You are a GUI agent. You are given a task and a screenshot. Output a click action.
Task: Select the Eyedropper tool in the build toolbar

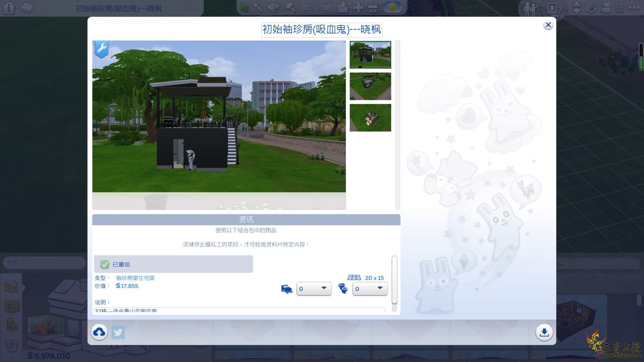(258, 8)
